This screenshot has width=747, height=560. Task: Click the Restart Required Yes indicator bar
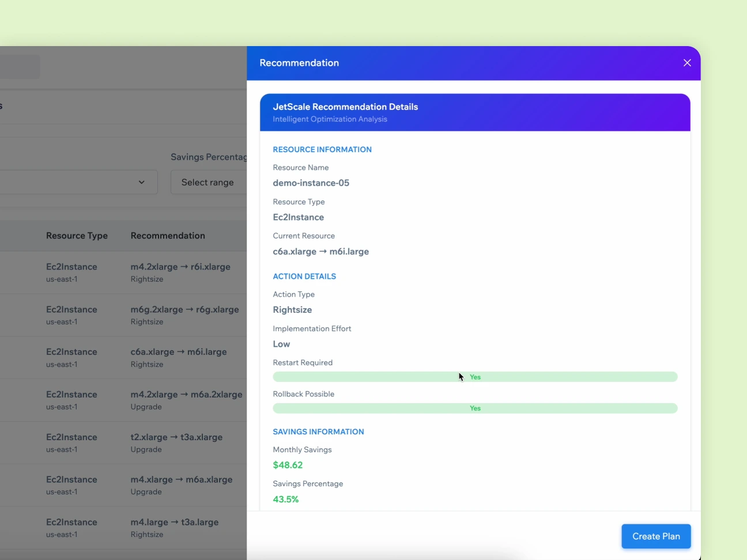point(475,377)
